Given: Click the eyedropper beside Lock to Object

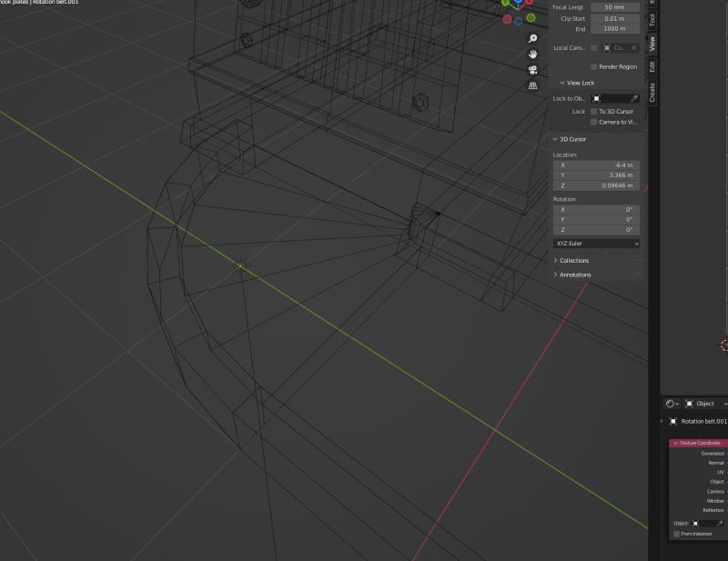Looking at the screenshot, I should click(x=633, y=98).
